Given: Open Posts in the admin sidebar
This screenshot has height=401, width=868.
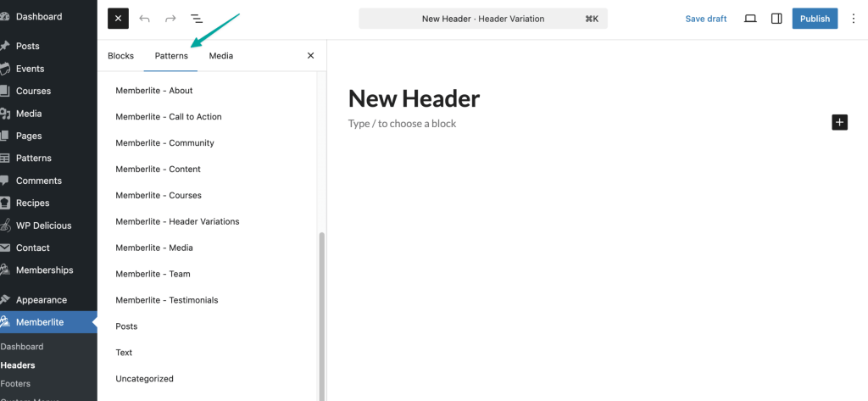Looking at the screenshot, I should [28, 46].
